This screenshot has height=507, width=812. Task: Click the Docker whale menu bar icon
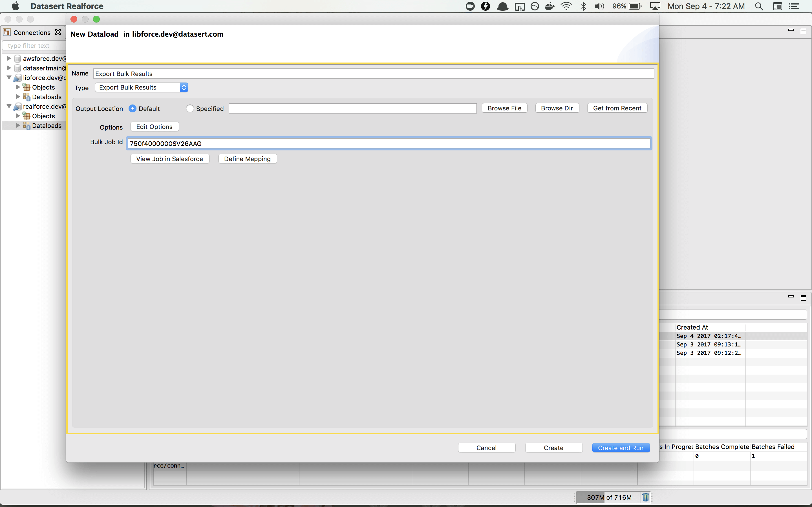(x=550, y=6)
